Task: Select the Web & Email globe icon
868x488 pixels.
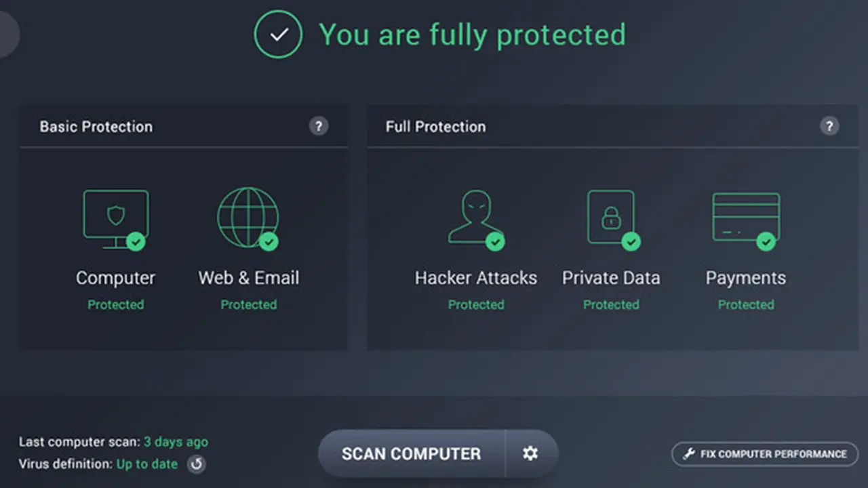Action: (248, 216)
